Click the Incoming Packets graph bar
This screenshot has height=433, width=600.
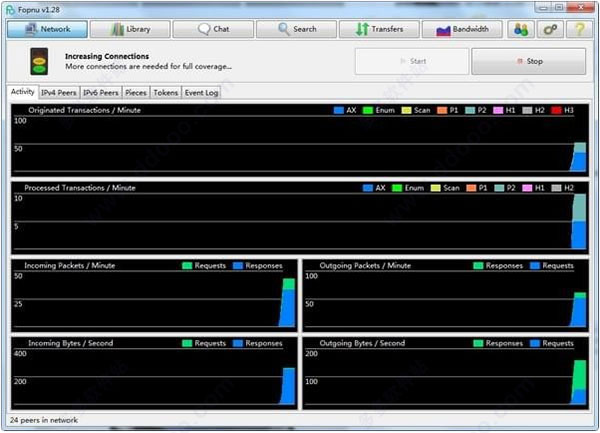288,303
